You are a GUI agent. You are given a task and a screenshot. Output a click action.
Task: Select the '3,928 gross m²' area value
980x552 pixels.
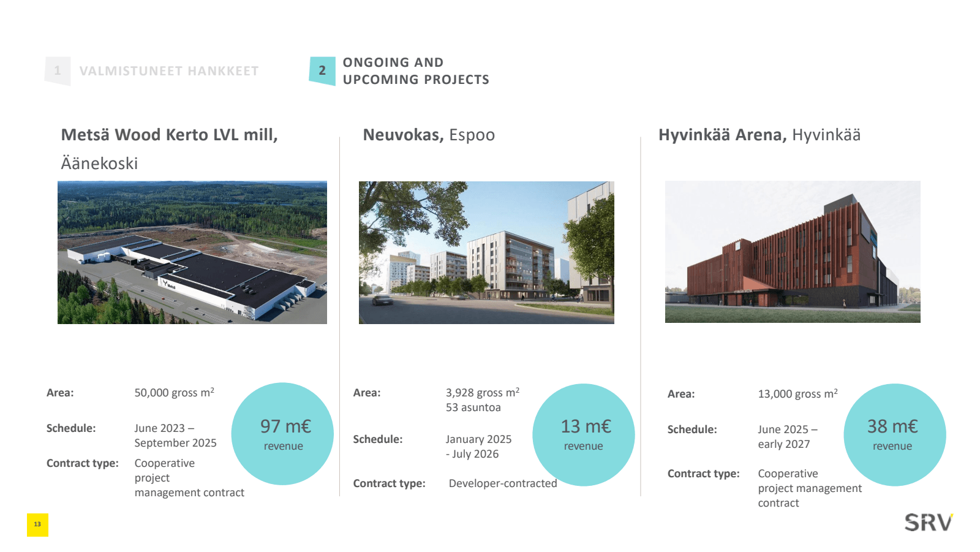click(x=483, y=392)
